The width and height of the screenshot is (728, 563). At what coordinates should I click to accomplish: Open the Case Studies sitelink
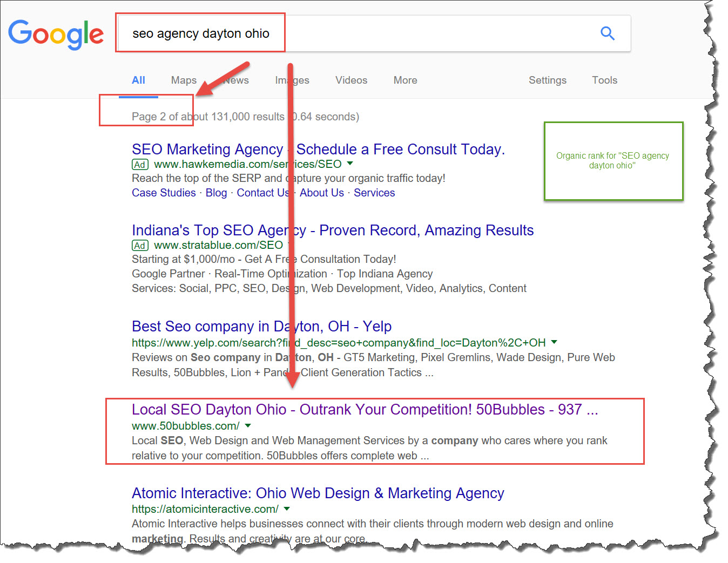pyautogui.click(x=164, y=193)
